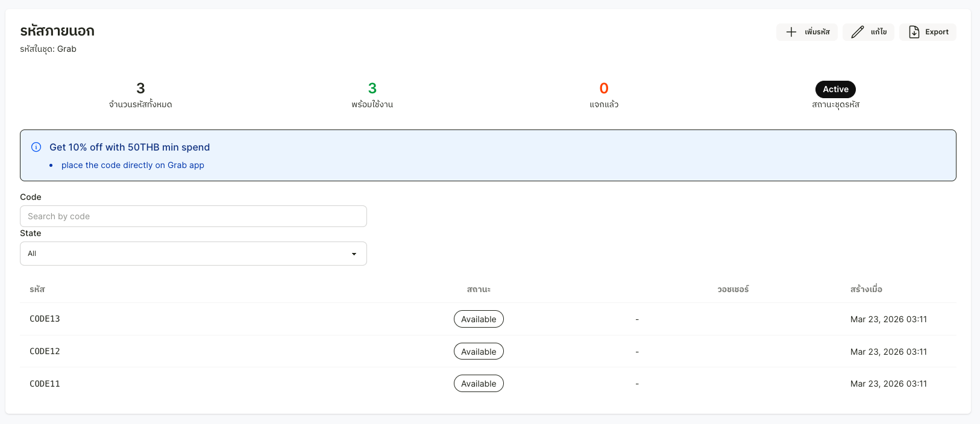This screenshot has height=424, width=980.
Task: Click the เพิ่มรหัส button label
Action: coord(817,32)
